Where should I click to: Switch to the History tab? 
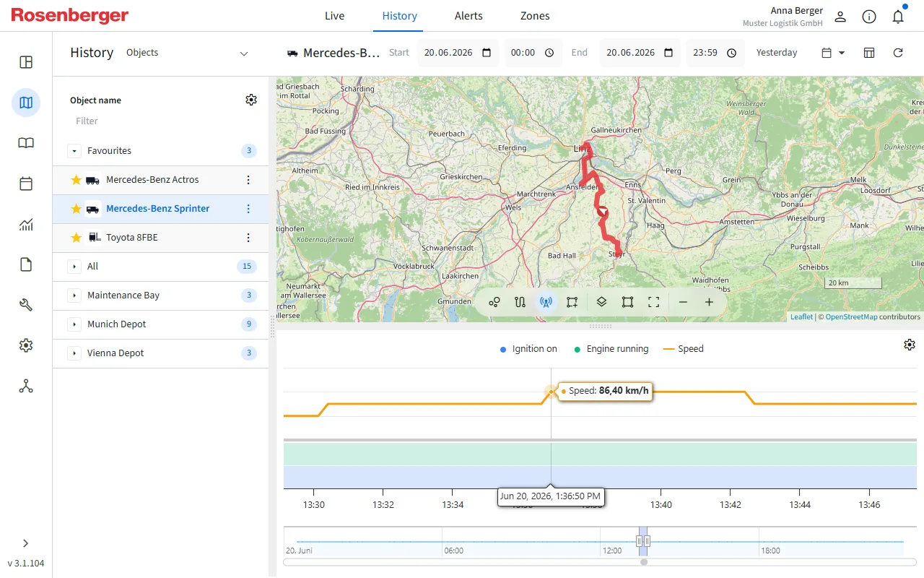400,16
